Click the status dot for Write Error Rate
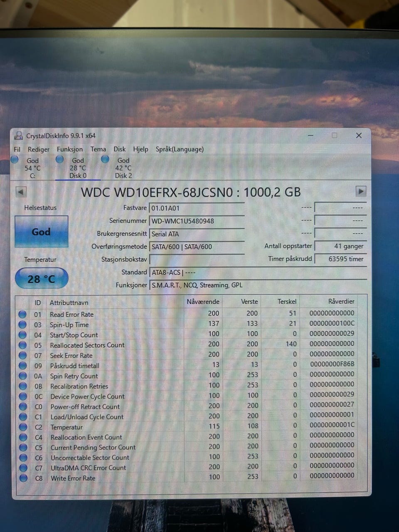The image size is (399, 532). (x=23, y=478)
